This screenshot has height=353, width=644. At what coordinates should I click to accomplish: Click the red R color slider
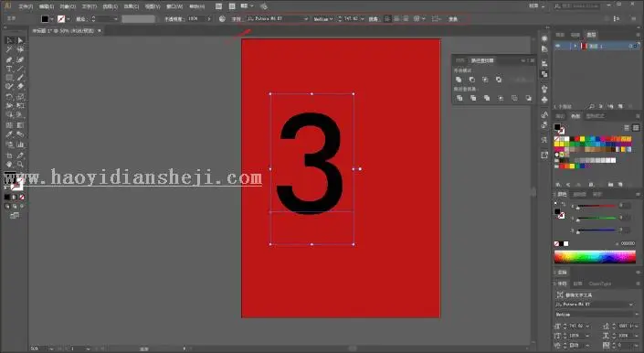tap(596, 206)
